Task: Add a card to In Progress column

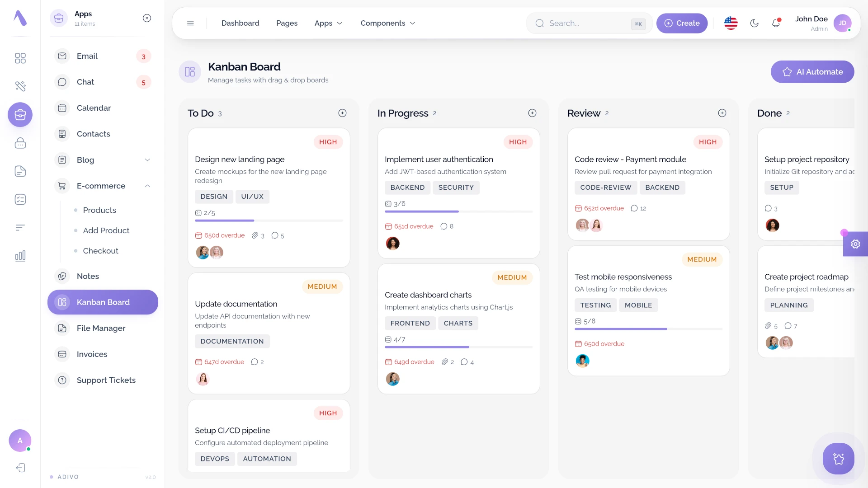Action: 532,113
